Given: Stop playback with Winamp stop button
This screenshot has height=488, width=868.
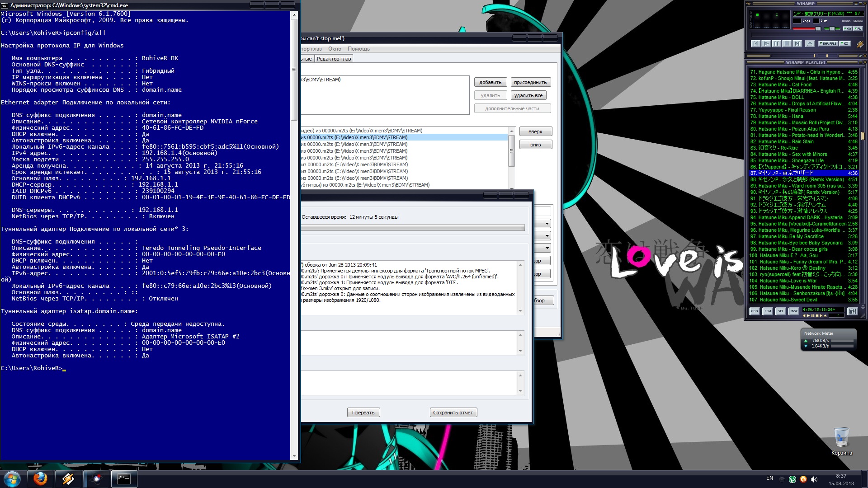Looking at the screenshot, I should 787,43.
